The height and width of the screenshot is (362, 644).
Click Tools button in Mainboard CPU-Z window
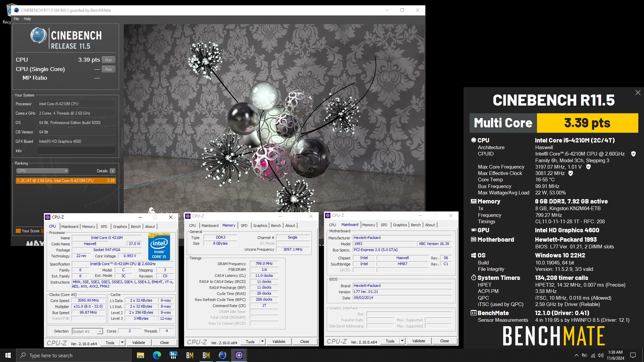click(390, 341)
